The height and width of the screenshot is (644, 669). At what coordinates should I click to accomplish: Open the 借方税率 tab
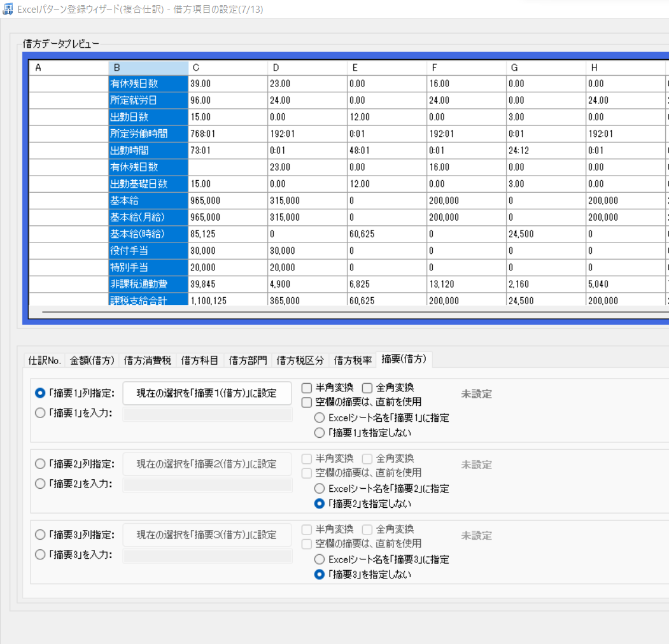[353, 361]
